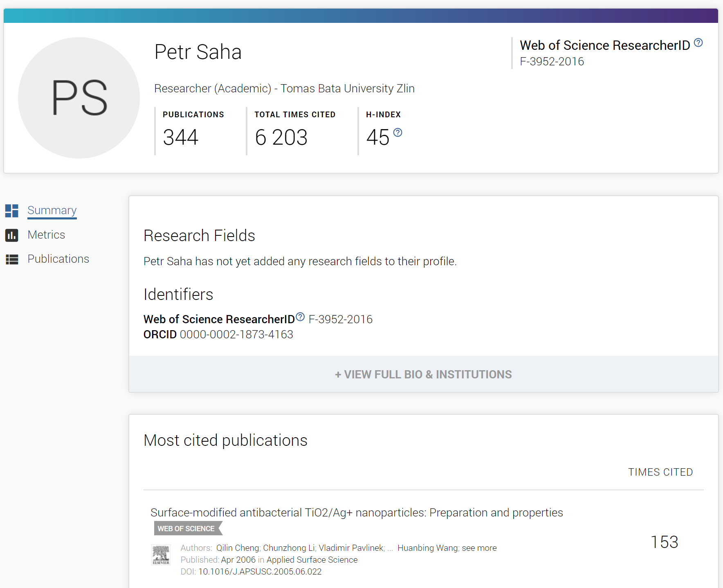Open help icon beside header Web of Science ResearcherID
723x588 pixels.
(x=698, y=42)
